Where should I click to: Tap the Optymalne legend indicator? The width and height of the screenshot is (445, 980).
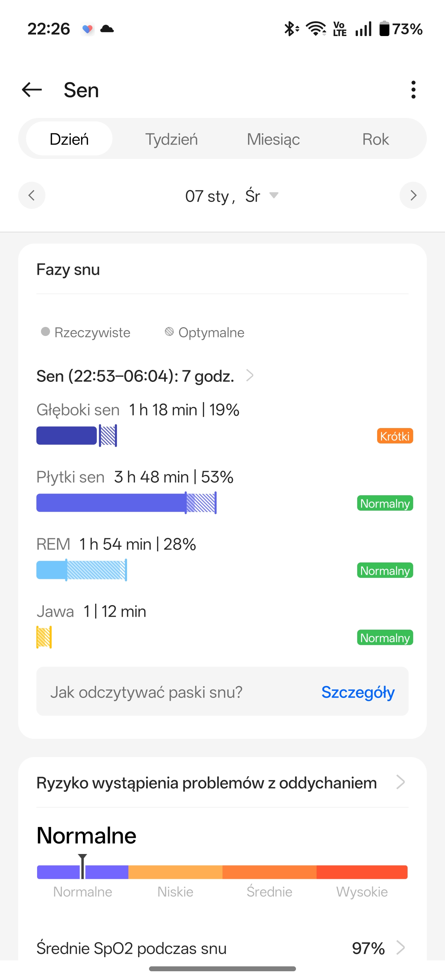click(169, 332)
